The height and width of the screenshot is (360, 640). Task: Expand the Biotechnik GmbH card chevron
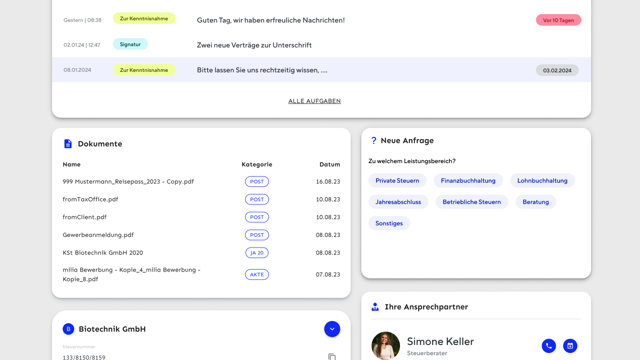pos(332,329)
